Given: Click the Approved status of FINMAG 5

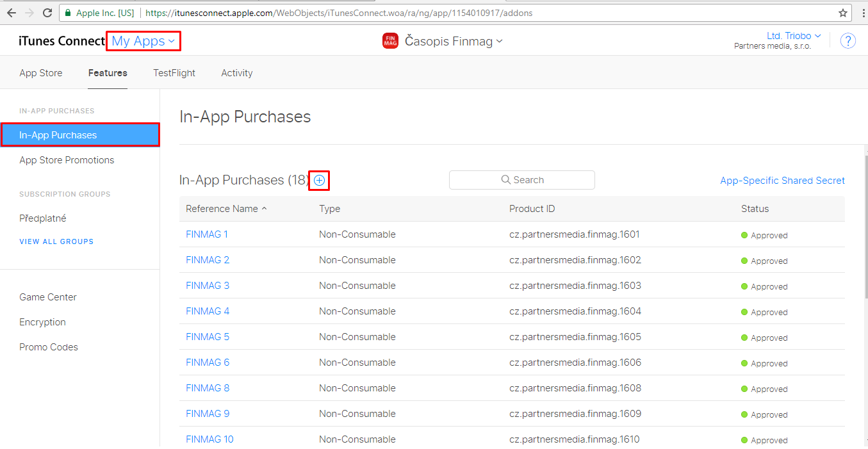Looking at the screenshot, I should (764, 338).
